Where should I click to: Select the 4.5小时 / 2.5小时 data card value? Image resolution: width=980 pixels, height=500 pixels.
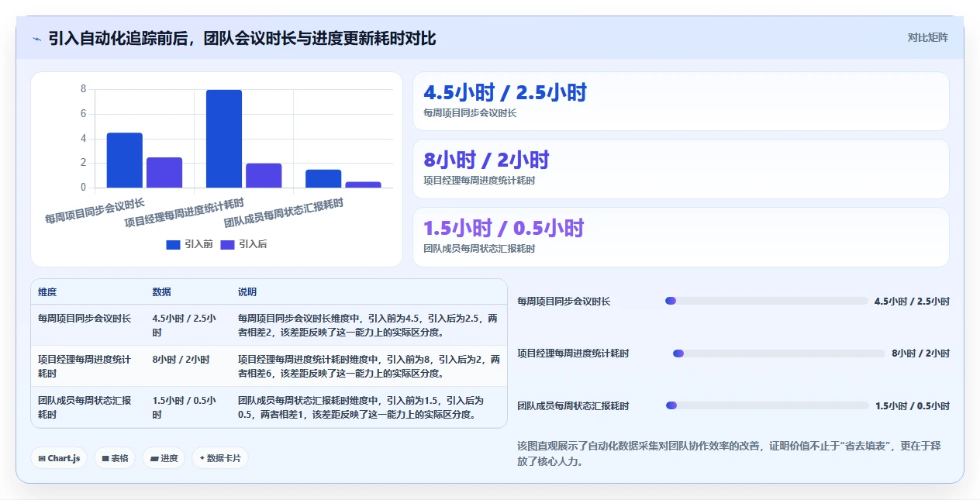click(x=505, y=93)
